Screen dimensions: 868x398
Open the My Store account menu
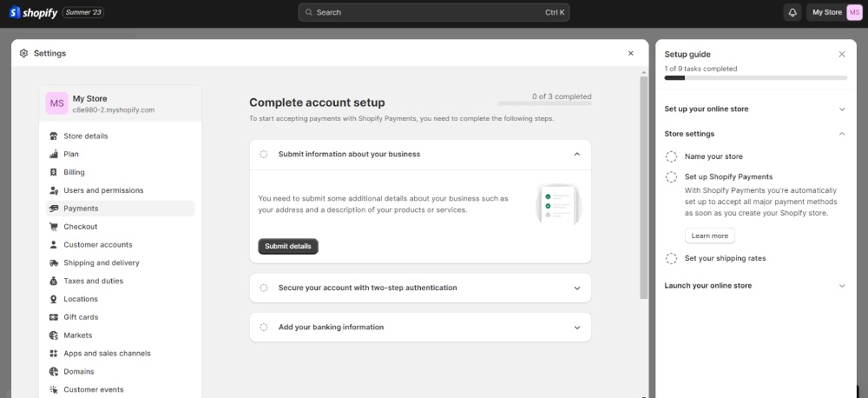point(834,12)
